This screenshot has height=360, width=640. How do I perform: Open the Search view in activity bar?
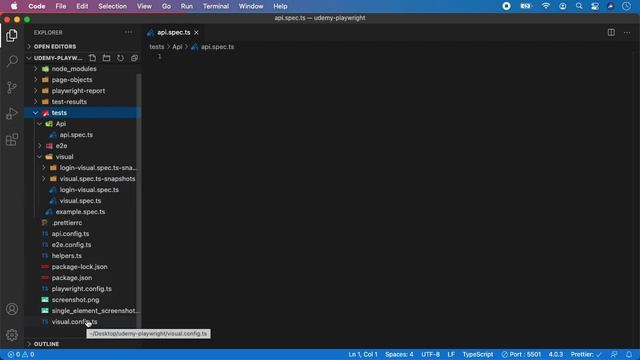[12, 61]
